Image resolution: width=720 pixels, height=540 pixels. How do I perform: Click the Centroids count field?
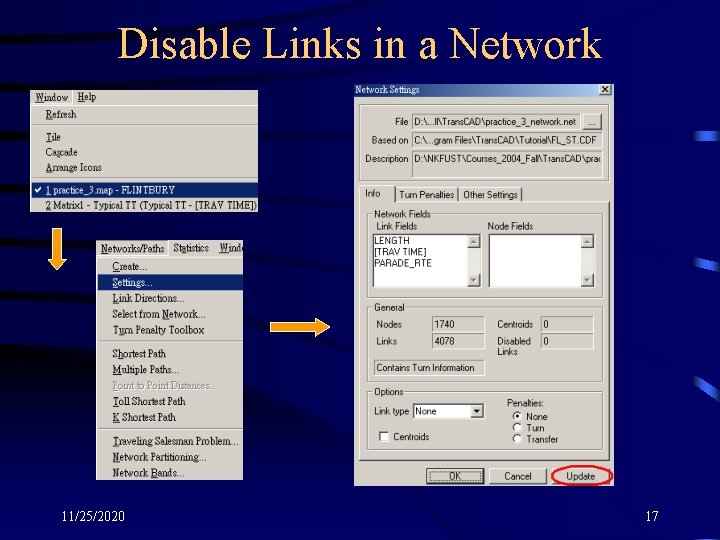pyautogui.click(x=567, y=324)
